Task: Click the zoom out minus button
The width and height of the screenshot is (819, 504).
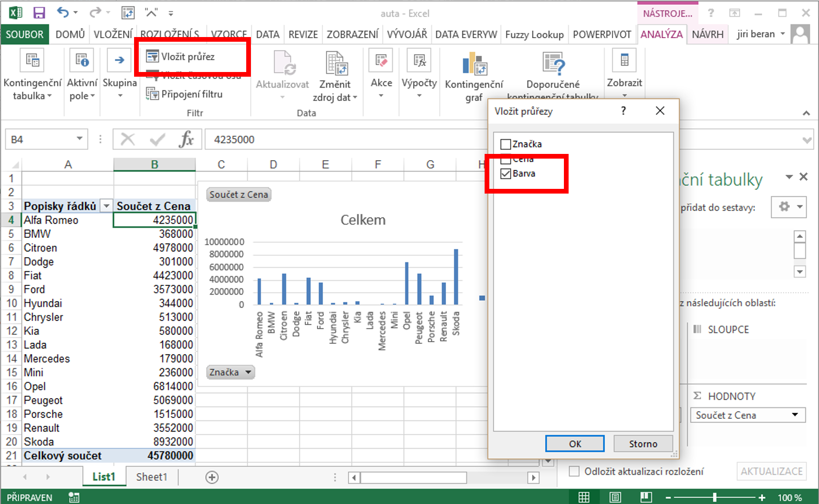Action: coord(668,498)
